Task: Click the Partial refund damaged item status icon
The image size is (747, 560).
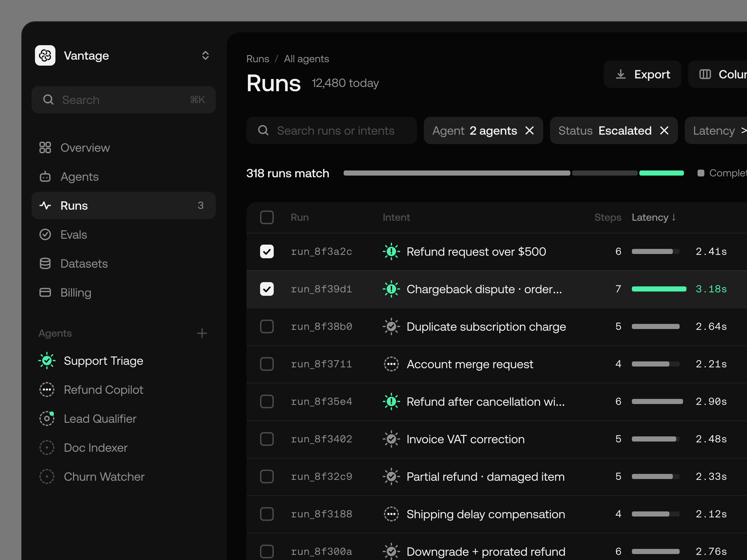Action: (391, 477)
